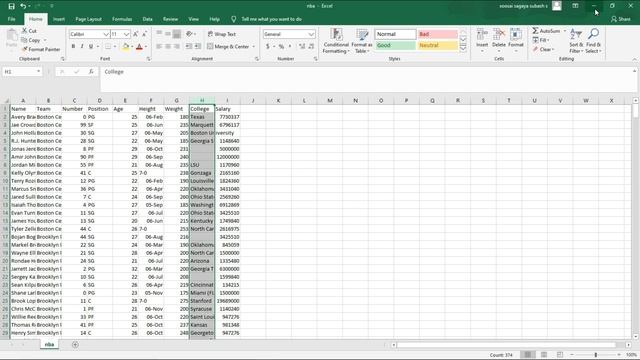Open the File tab
Screen dimensions: 640x360
coord(11,19)
